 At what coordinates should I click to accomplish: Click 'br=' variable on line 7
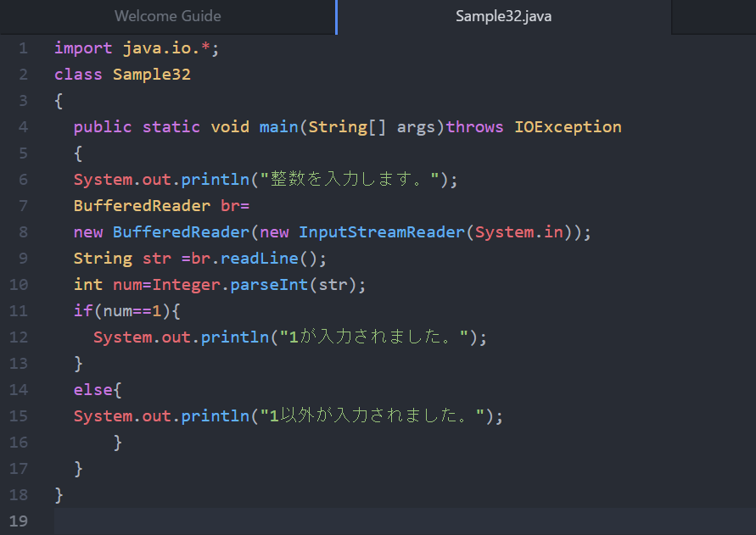pyautogui.click(x=235, y=206)
